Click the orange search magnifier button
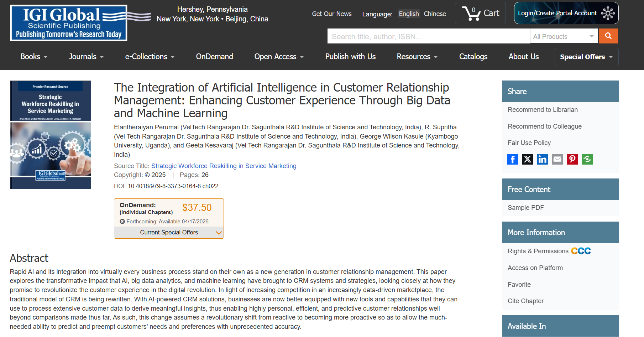644x337 pixels. coord(608,36)
